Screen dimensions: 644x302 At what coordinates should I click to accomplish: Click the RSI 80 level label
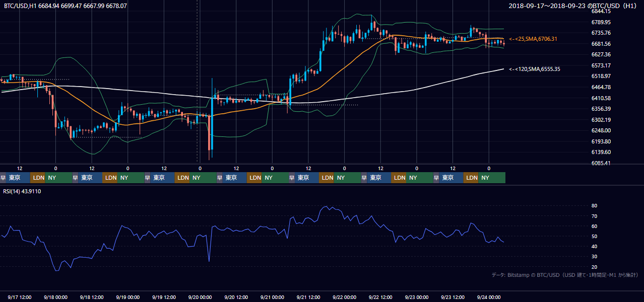pyautogui.click(x=594, y=206)
